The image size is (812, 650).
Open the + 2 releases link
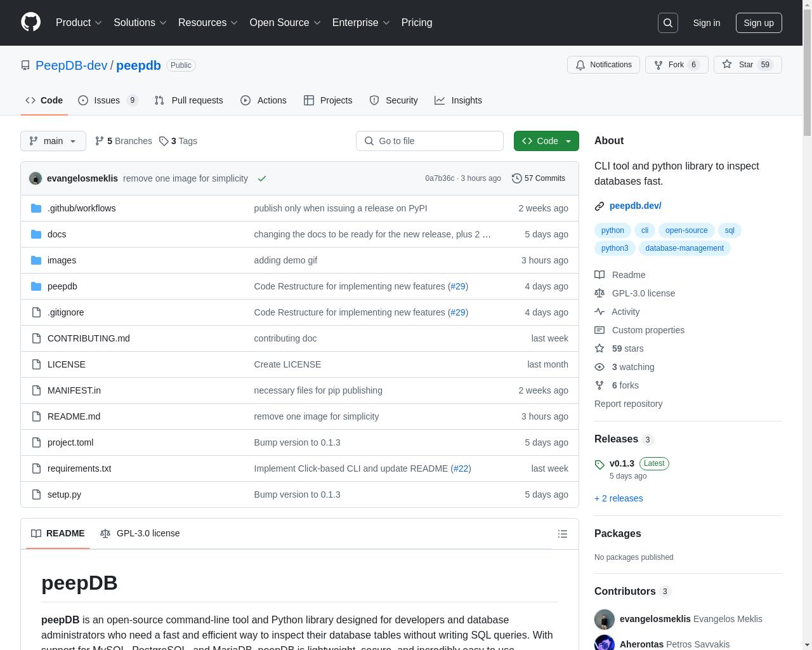pos(619,498)
